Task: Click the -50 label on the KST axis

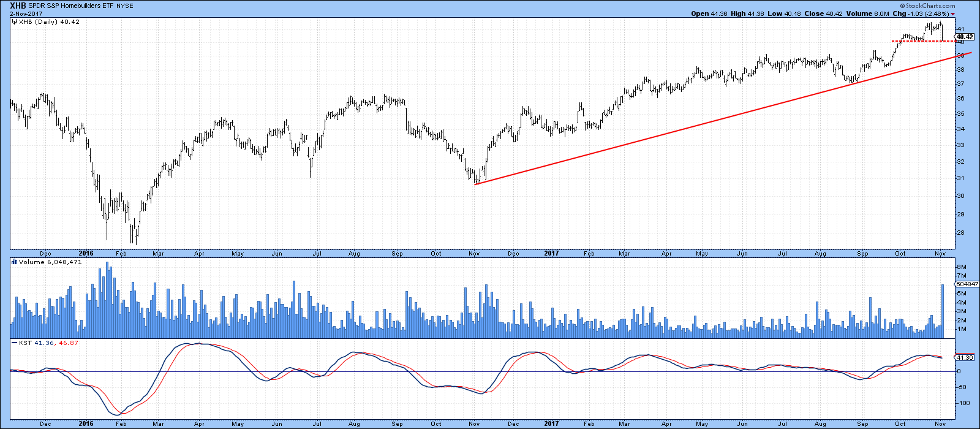Action: pos(962,387)
